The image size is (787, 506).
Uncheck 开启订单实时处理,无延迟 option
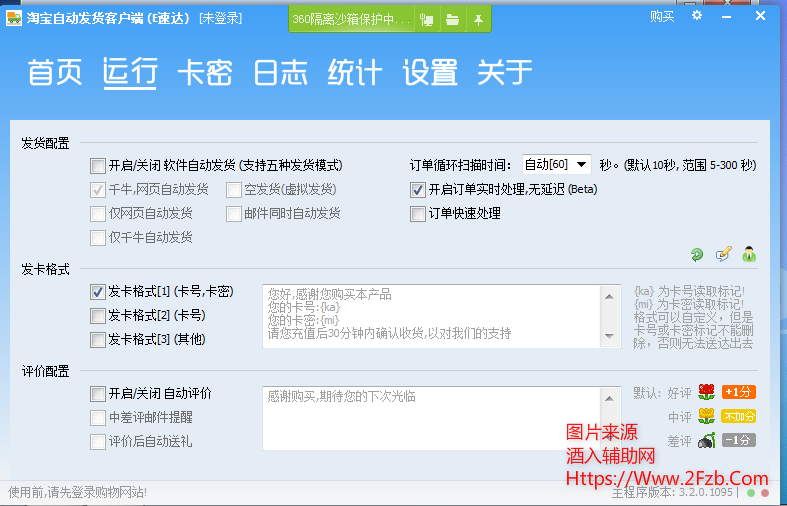(x=418, y=189)
